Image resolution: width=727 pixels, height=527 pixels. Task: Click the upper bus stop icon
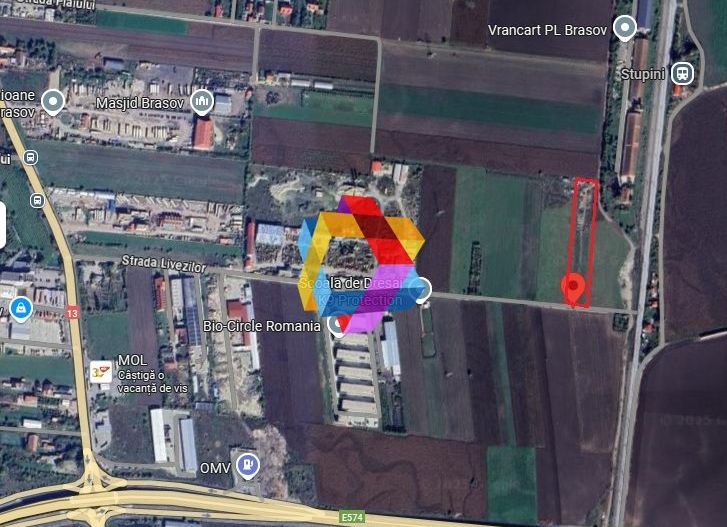tap(31, 158)
